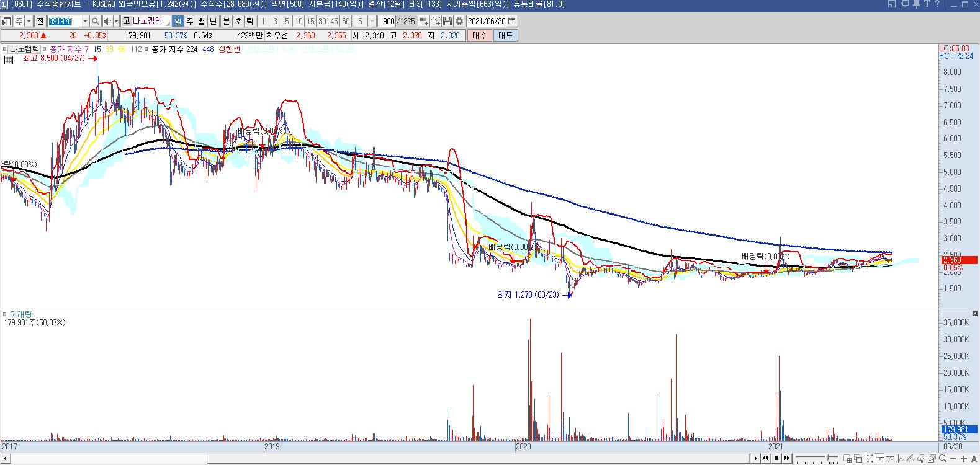
Task: Click the window layout icon in title bar
Action: click(892, 4)
